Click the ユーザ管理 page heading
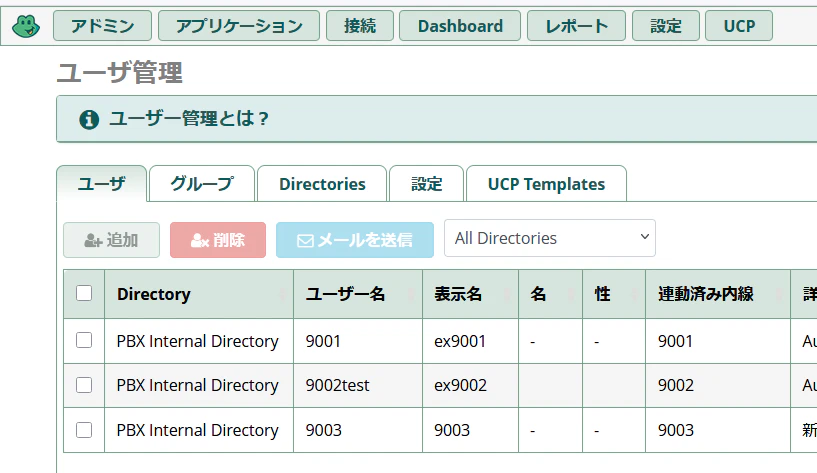Image resolution: width=817 pixels, height=473 pixels. (119, 72)
